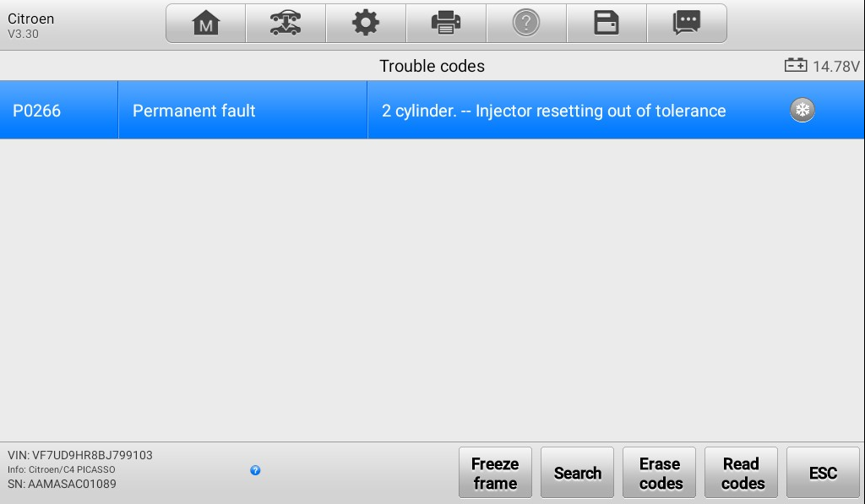
Task: Open the message feedback icon
Action: (x=687, y=23)
